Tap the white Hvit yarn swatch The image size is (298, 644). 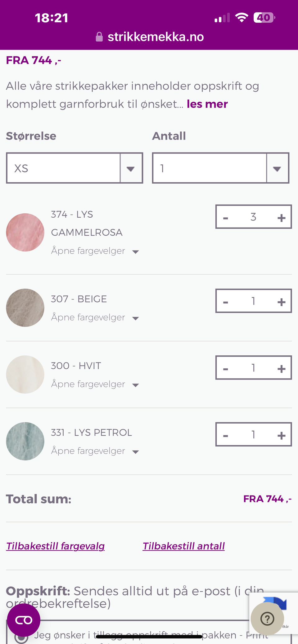pos(25,375)
